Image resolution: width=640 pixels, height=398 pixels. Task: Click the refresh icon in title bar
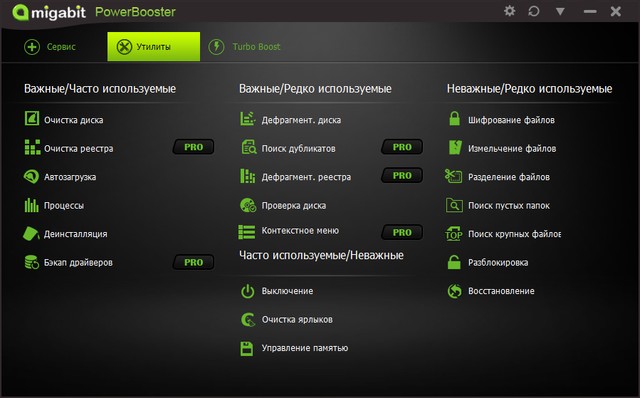pos(533,11)
